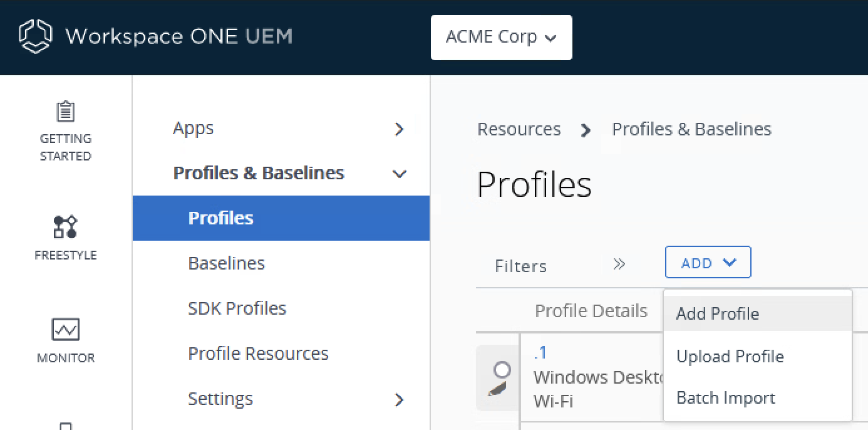Image resolution: width=868 pixels, height=430 pixels.
Task: Expand the Settings navigation item
Action: [x=220, y=398]
